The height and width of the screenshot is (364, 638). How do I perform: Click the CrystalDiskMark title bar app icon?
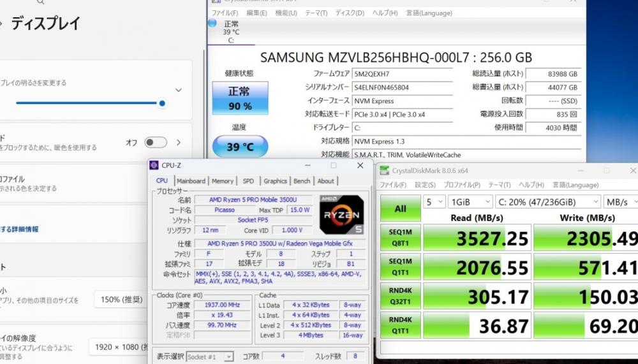pyautogui.click(x=385, y=170)
